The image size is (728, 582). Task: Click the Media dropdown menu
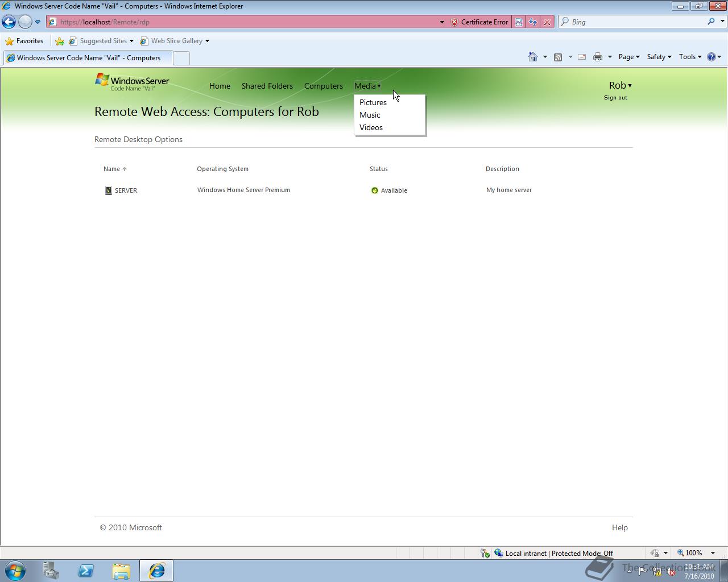tap(367, 86)
